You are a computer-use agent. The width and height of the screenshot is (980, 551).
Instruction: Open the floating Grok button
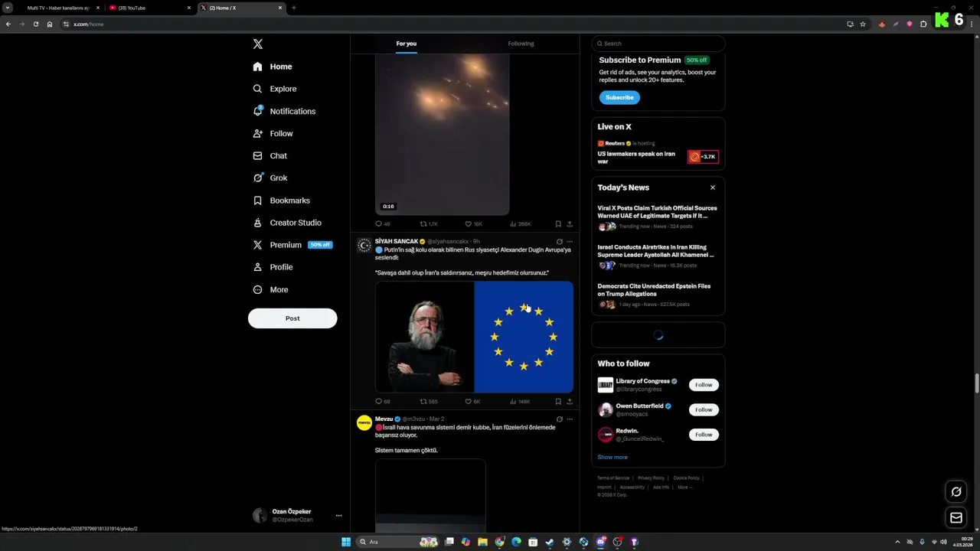[955, 491]
